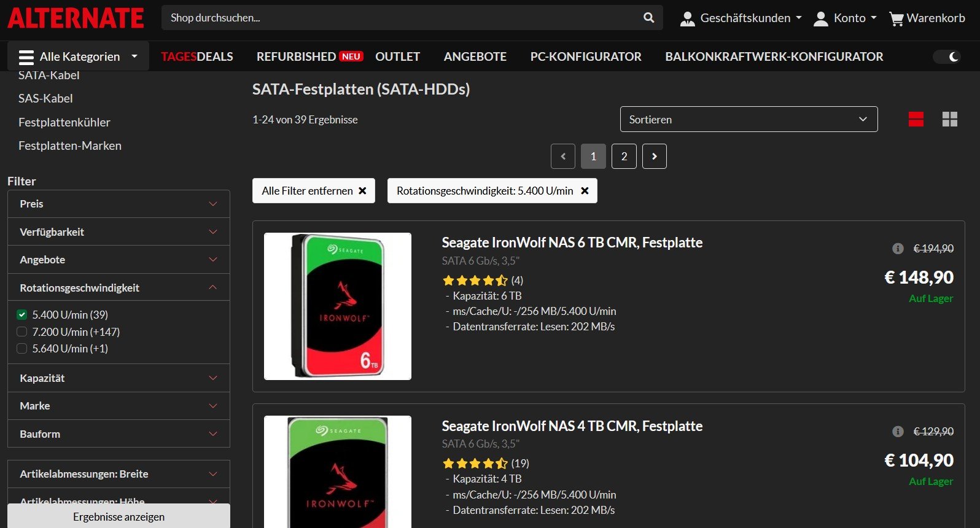Switch to grid view layout icon
980x528 pixels.
950,119
